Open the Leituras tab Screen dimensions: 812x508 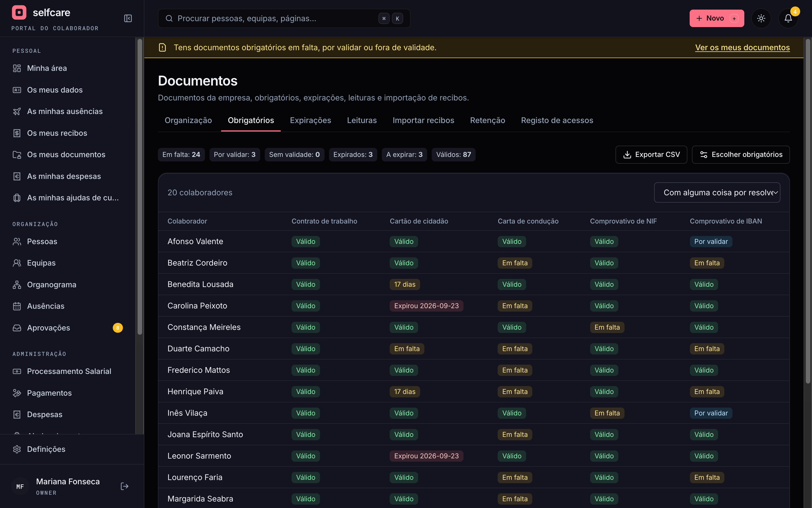[x=362, y=120]
